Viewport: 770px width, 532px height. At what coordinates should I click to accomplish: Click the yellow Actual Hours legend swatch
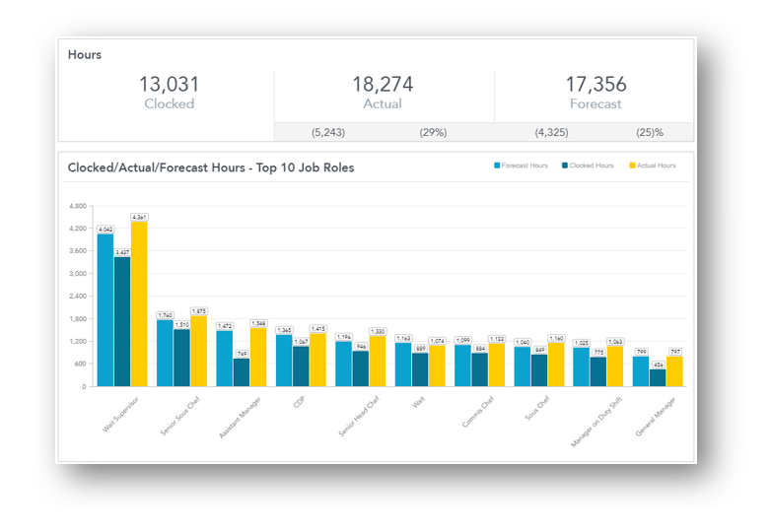[x=631, y=166]
